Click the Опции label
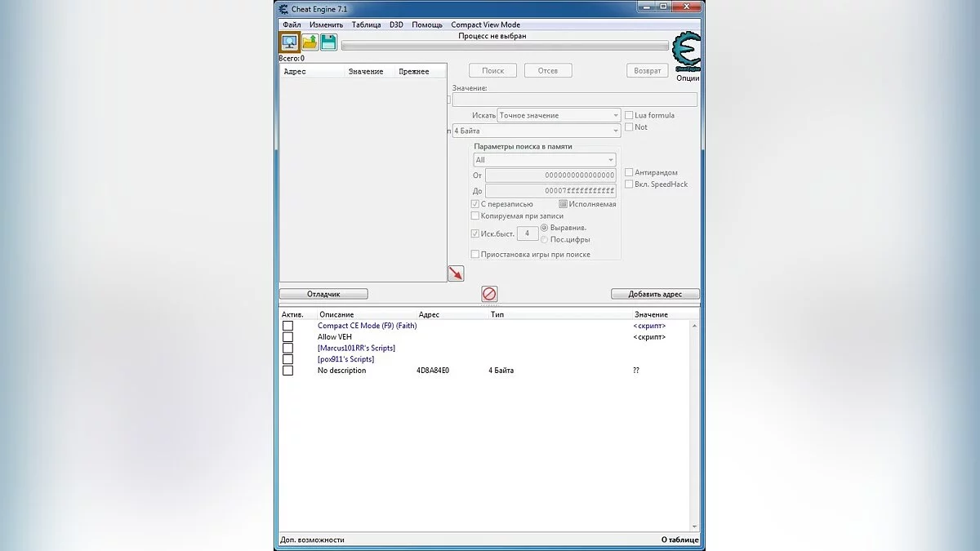The image size is (980, 551). (688, 78)
